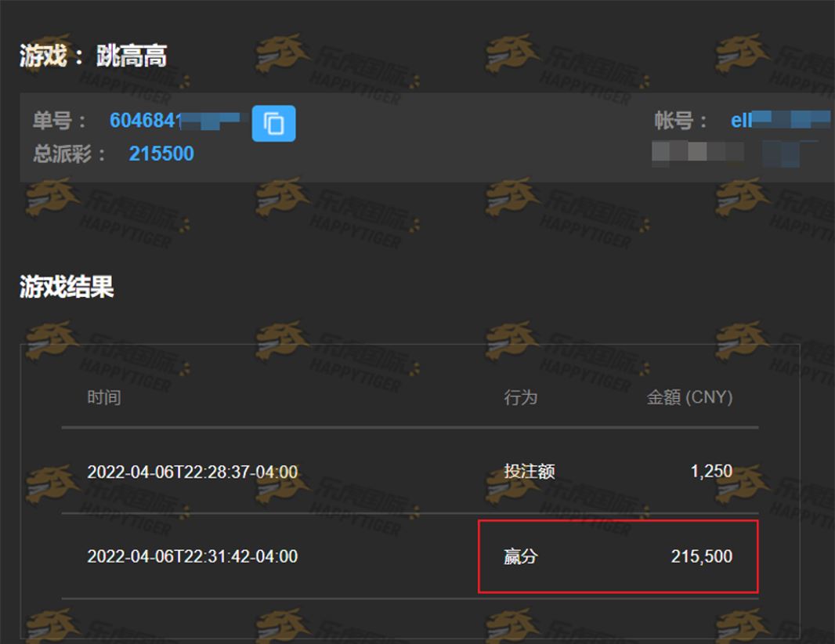Click the 赢分 label in red box
This screenshot has width=835, height=644.
tap(520, 556)
